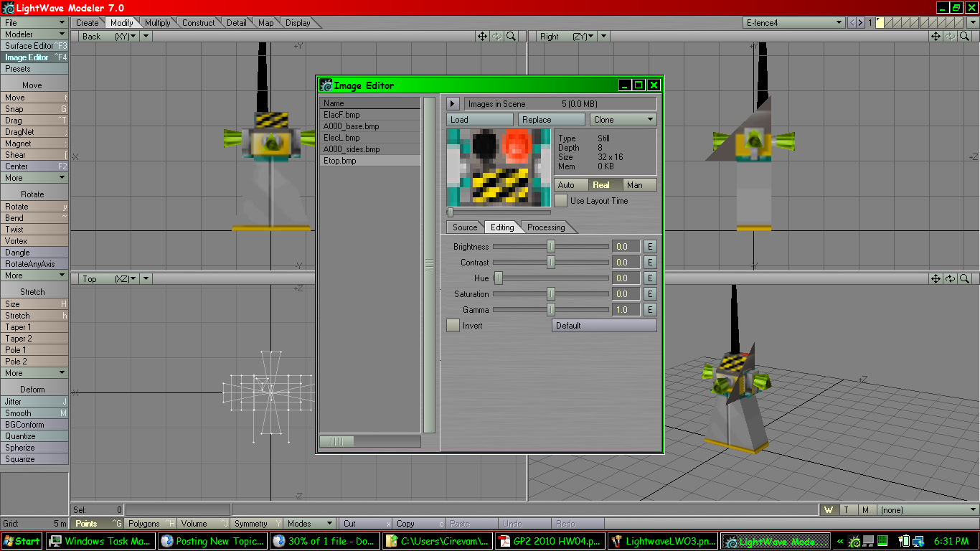Pan the perspective viewport with move icon
Viewport: 980px width, 551px height.
tap(936, 278)
